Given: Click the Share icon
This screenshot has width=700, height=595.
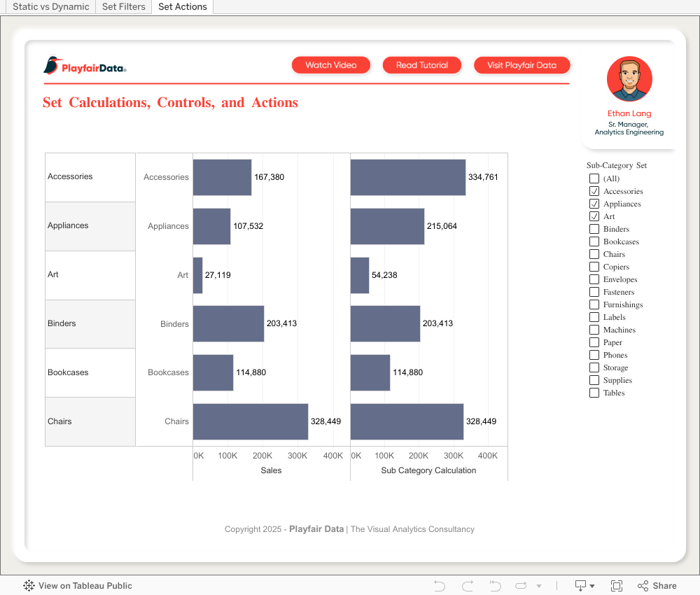Looking at the screenshot, I should click(x=657, y=586).
